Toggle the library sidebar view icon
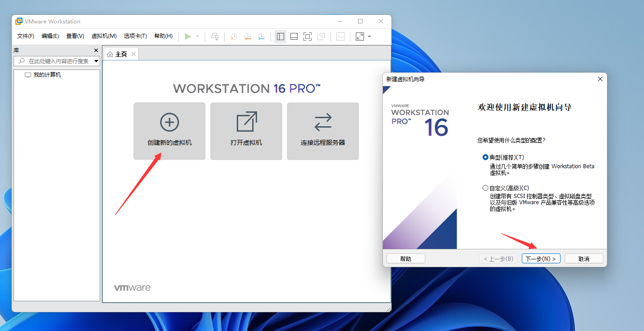 (x=281, y=37)
